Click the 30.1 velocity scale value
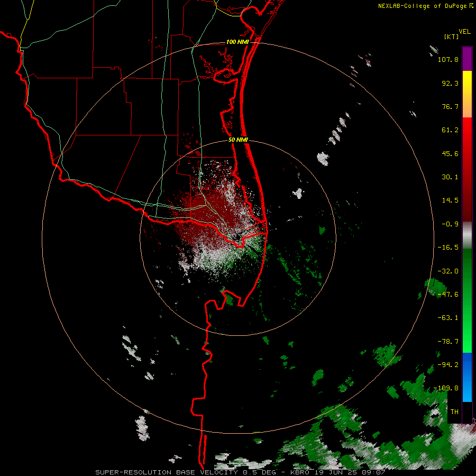Image resolution: width=476 pixels, height=476 pixels. [x=450, y=177]
